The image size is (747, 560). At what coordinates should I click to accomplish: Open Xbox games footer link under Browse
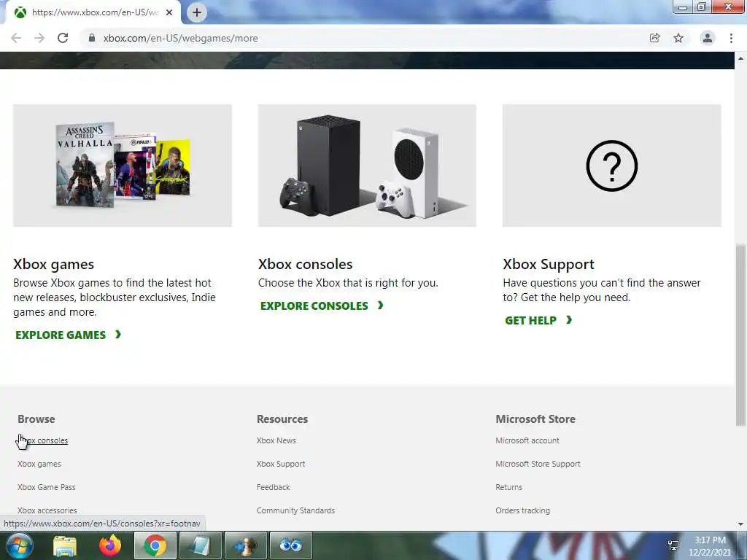[39, 464]
